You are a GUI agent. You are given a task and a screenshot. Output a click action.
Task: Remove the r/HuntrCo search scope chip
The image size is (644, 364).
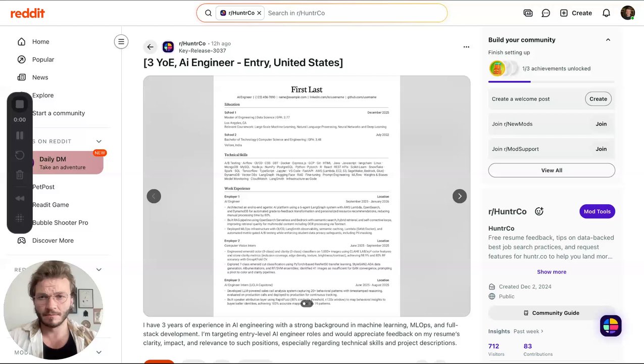pyautogui.click(x=259, y=13)
